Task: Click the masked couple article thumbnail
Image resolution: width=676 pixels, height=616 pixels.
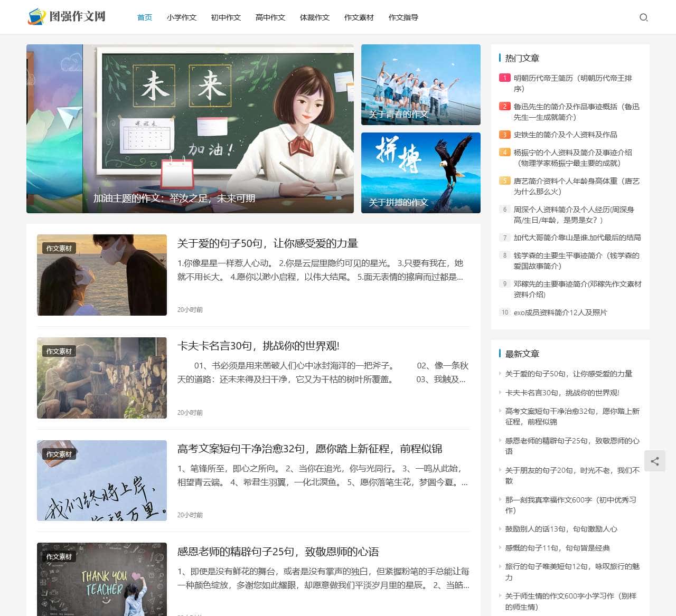Action: [102, 275]
